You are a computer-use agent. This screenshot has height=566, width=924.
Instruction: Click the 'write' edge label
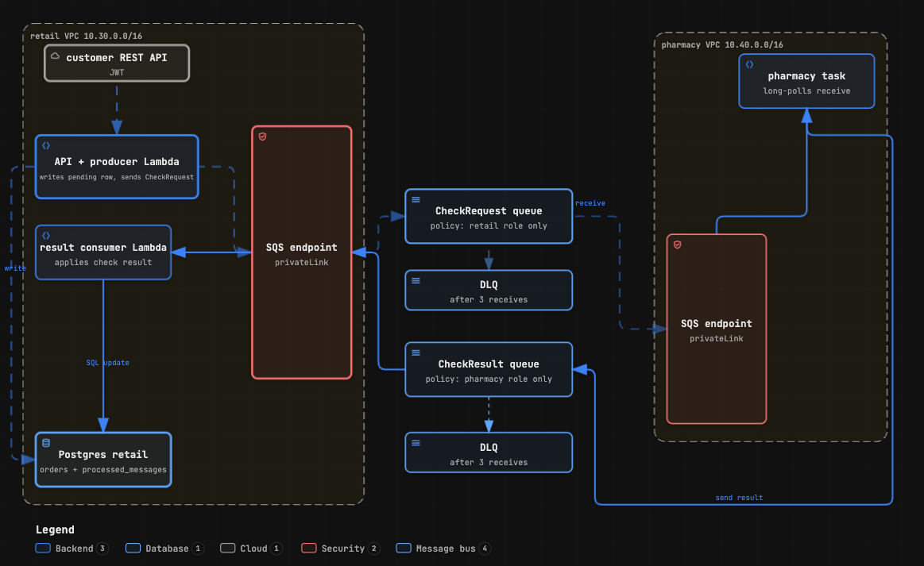(x=15, y=268)
